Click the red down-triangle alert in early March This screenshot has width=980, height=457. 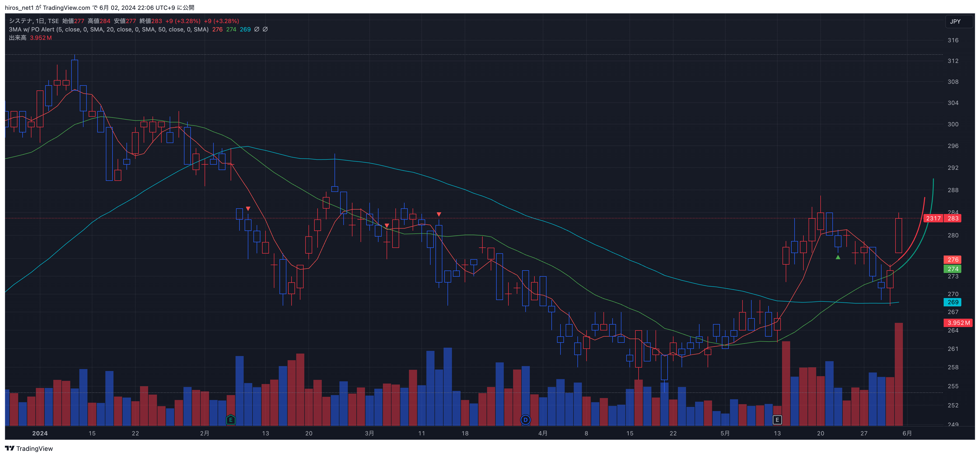click(x=387, y=226)
